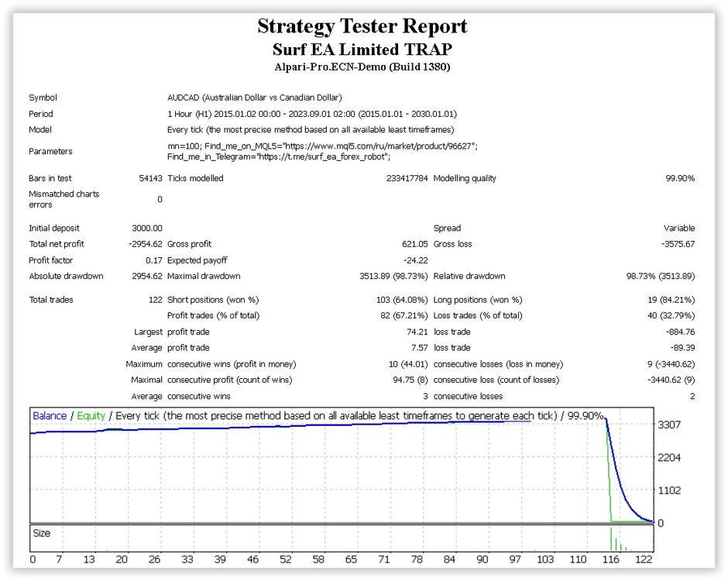Click modelling quality value 99.90%
Image resolution: width=728 pixels, height=581 pixels.
(680, 178)
